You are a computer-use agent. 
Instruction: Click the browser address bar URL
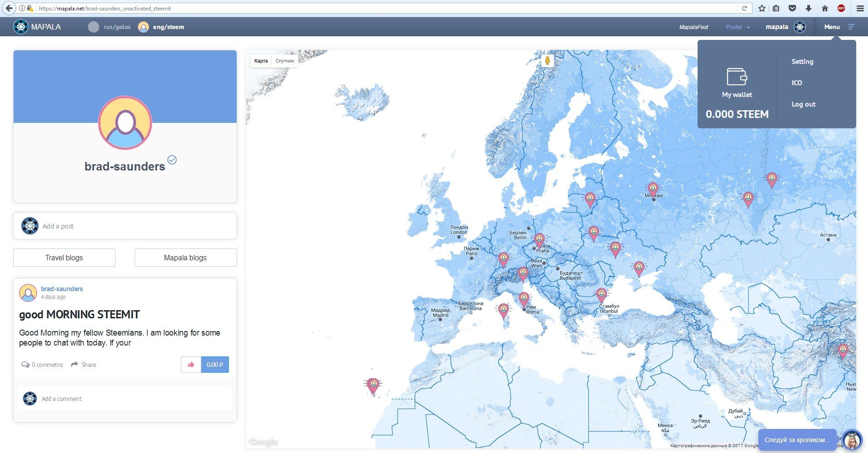click(105, 8)
